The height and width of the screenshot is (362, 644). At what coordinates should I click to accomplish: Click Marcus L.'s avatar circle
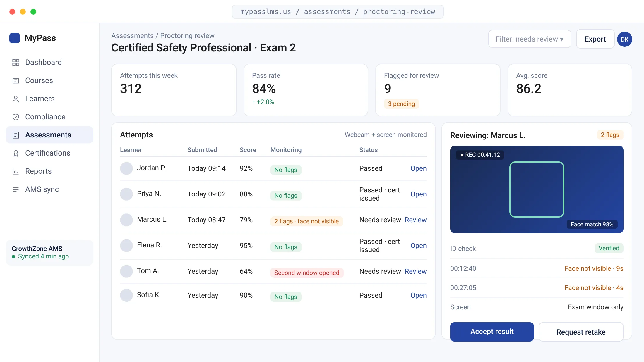click(x=126, y=220)
